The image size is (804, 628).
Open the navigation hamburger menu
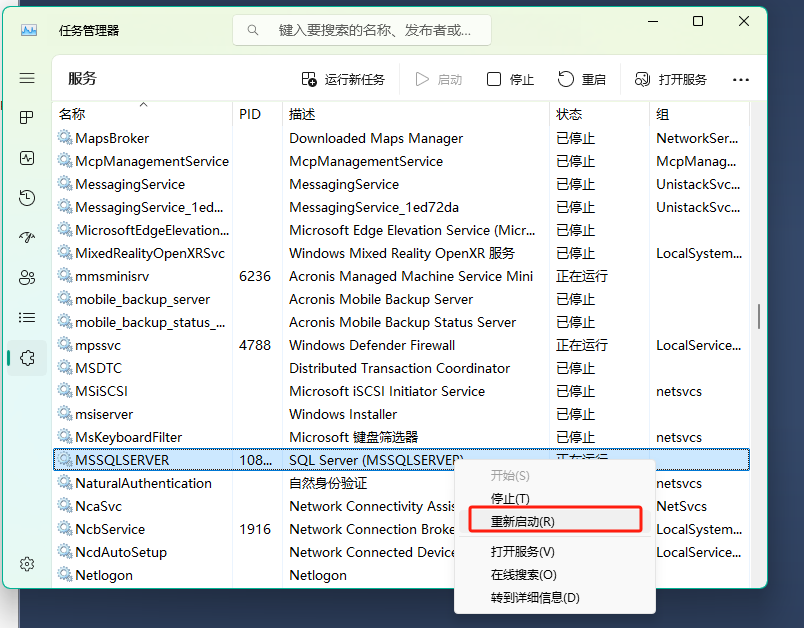(x=26, y=78)
